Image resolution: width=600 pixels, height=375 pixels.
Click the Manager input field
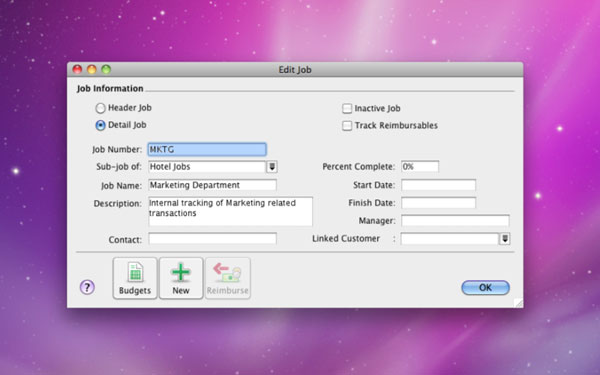(x=455, y=221)
